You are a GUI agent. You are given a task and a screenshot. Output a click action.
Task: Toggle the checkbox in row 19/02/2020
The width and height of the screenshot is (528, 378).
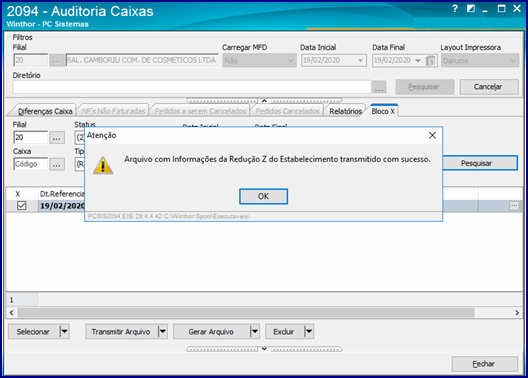[22, 206]
